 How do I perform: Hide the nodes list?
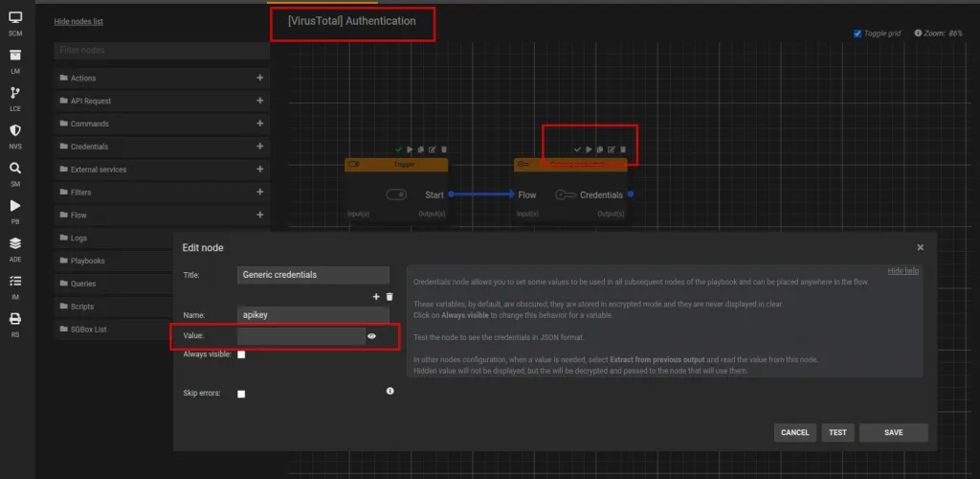pos(78,21)
